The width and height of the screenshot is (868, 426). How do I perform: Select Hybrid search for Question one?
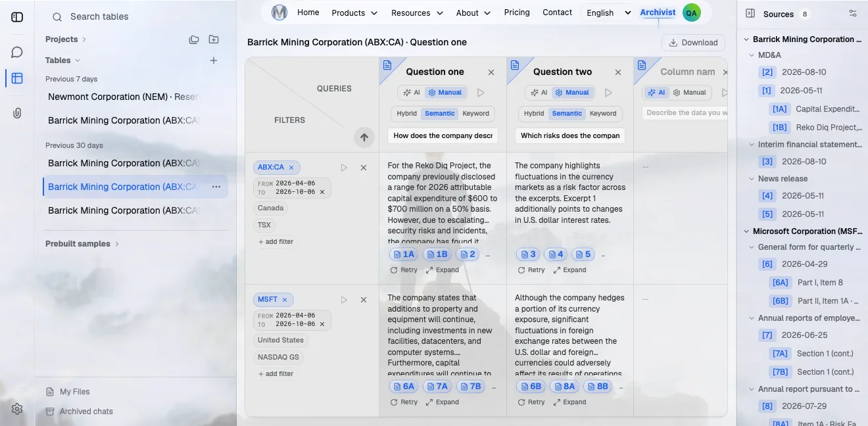click(406, 114)
